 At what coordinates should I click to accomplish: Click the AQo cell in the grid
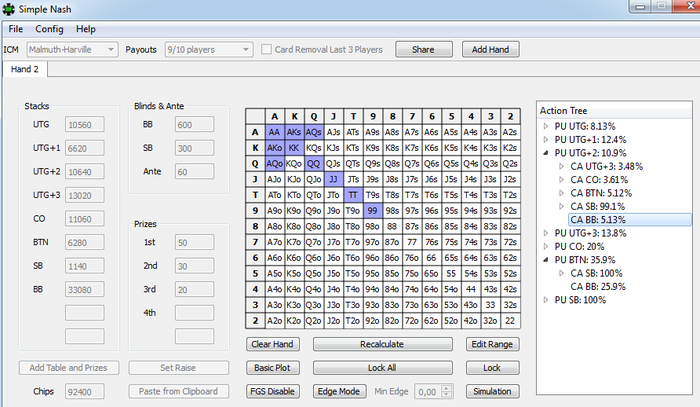click(275, 164)
